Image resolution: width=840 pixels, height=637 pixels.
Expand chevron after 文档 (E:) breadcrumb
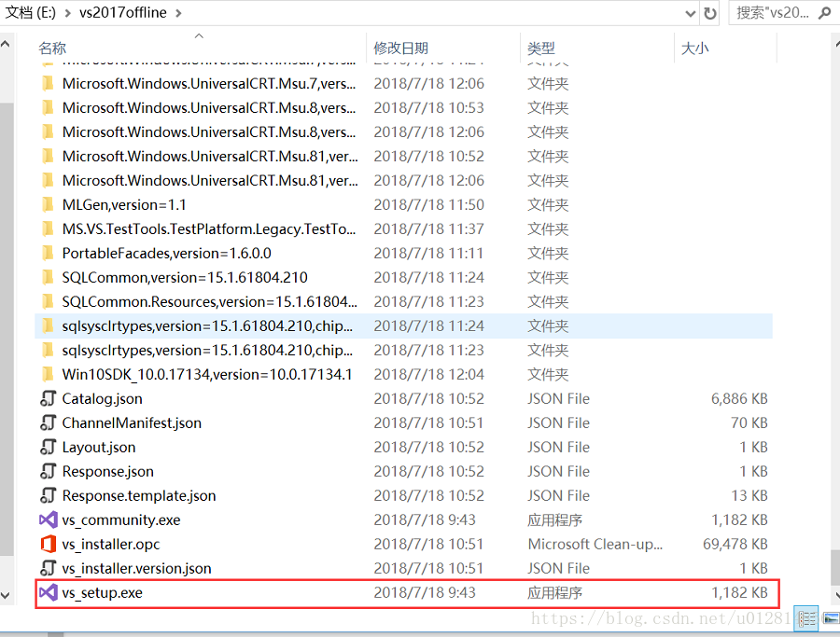(x=67, y=13)
